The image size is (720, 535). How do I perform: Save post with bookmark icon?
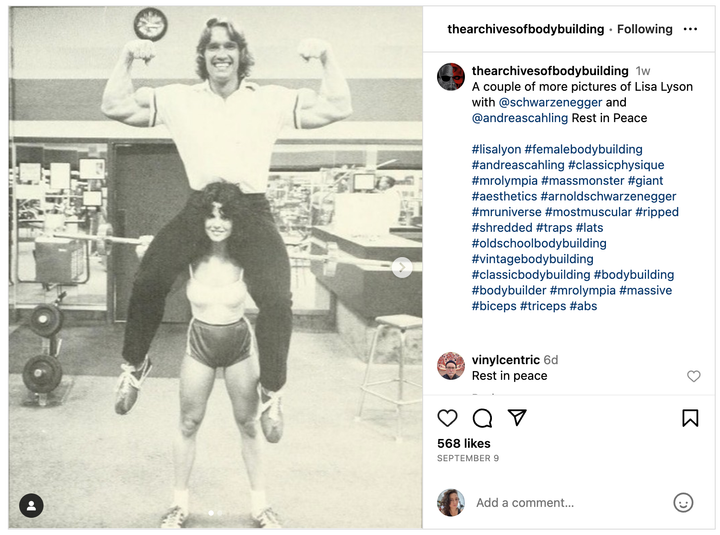[x=690, y=418]
